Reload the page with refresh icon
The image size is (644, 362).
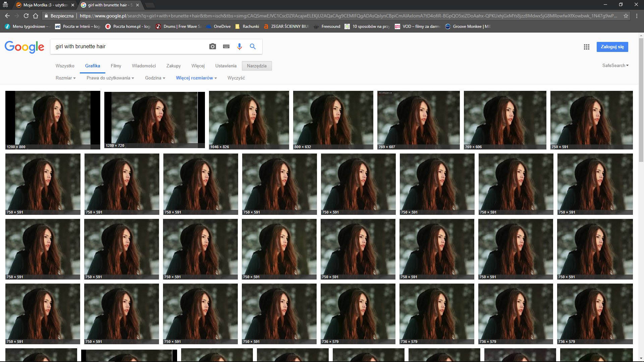pyautogui.click(x=26, y=16)
